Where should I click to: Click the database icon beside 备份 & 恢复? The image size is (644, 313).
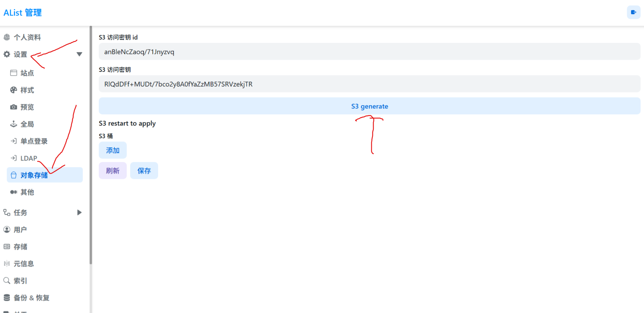point(7,298)
